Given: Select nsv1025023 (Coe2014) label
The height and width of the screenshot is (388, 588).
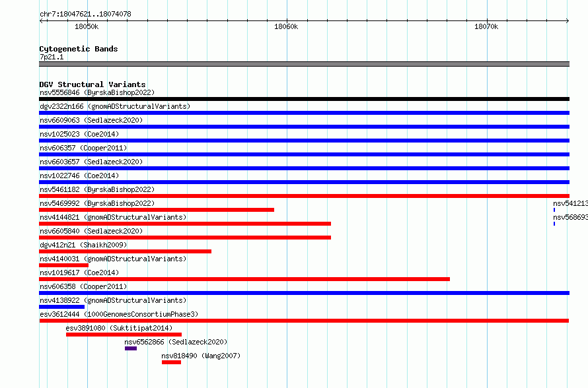Looking at the screenshot, I should [x=79, y=134].
